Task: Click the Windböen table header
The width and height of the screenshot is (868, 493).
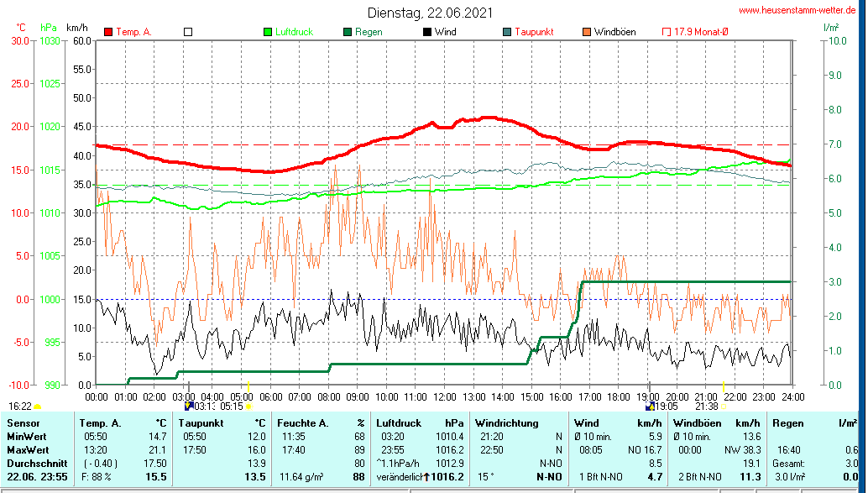Action: [697, 423]
